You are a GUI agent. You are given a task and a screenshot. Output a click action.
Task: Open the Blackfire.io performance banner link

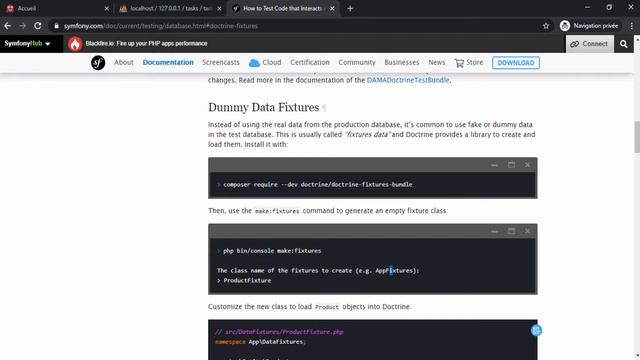pos(147,43)
